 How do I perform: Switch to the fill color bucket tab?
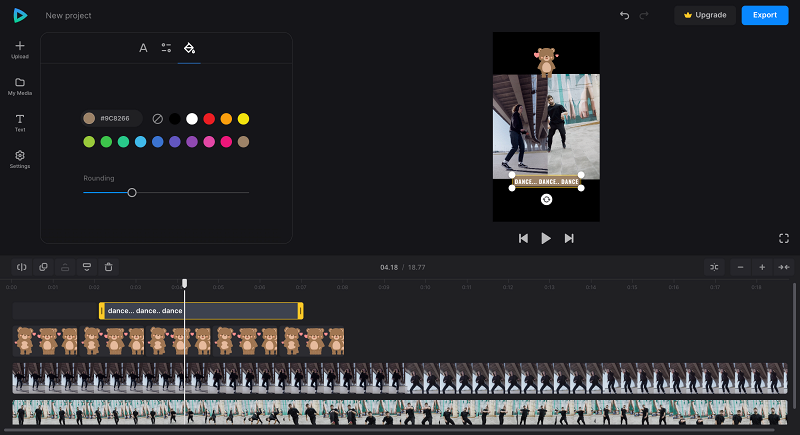[x=189, y=48]
